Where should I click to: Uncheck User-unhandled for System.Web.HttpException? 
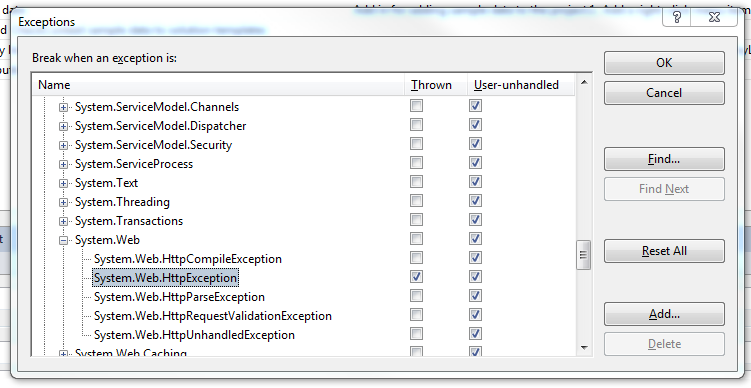pyautogui.click(x=475, y=277)
